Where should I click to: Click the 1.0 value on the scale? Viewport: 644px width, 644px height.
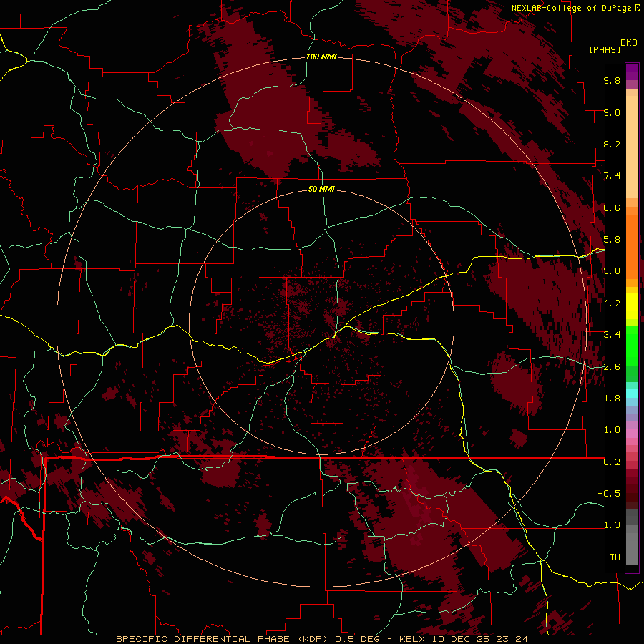[612, 430]
